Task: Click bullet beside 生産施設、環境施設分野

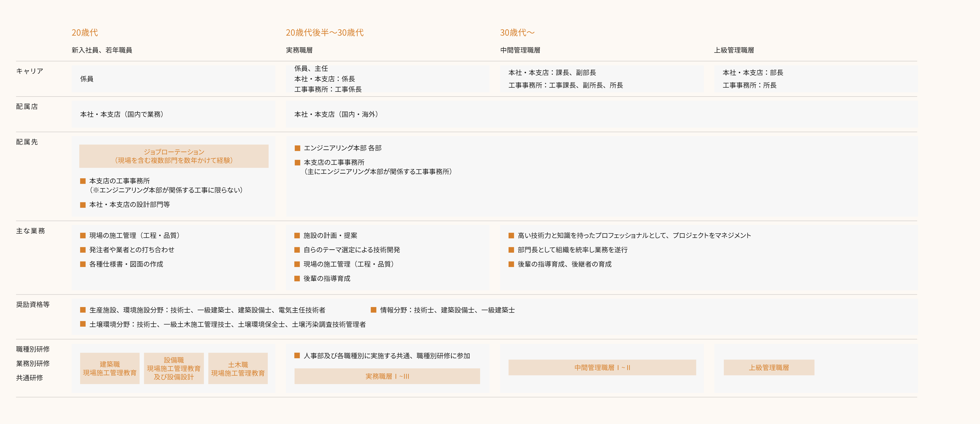Action: coord(83,310)
